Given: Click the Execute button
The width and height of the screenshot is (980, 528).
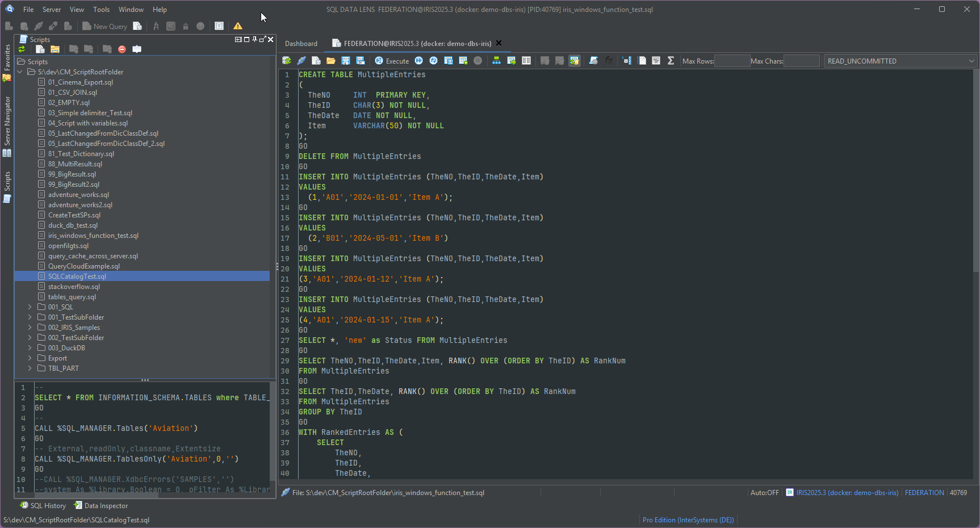Looking at the screenshot, I should (392, 61).
